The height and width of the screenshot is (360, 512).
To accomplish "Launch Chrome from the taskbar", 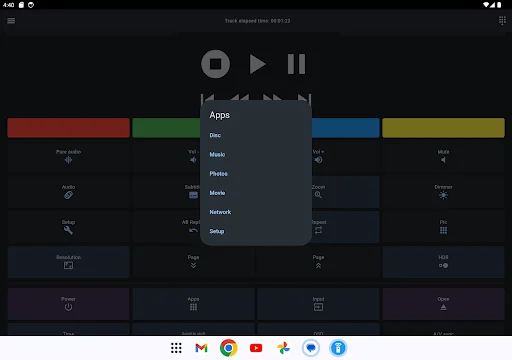I will pyautogui.click(x=229, y=348).
